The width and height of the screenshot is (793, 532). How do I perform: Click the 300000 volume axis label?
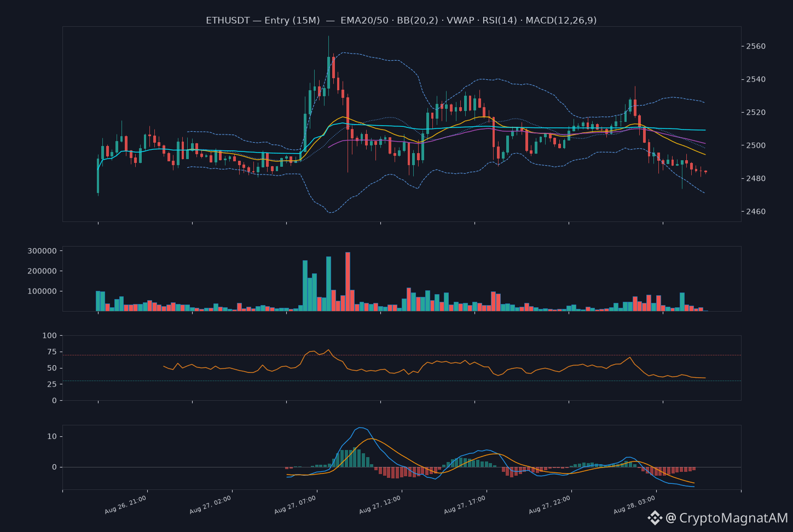coord(42,251)
